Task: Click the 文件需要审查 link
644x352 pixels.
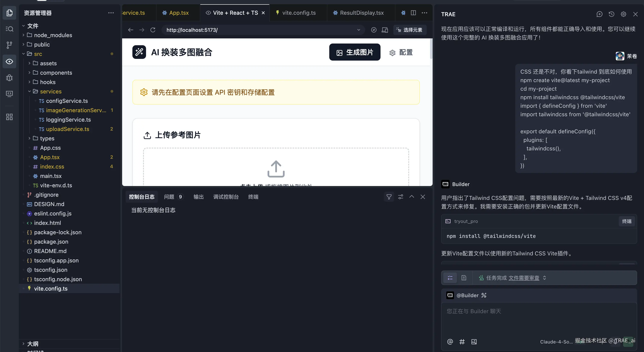Action: tap(524, 278)
